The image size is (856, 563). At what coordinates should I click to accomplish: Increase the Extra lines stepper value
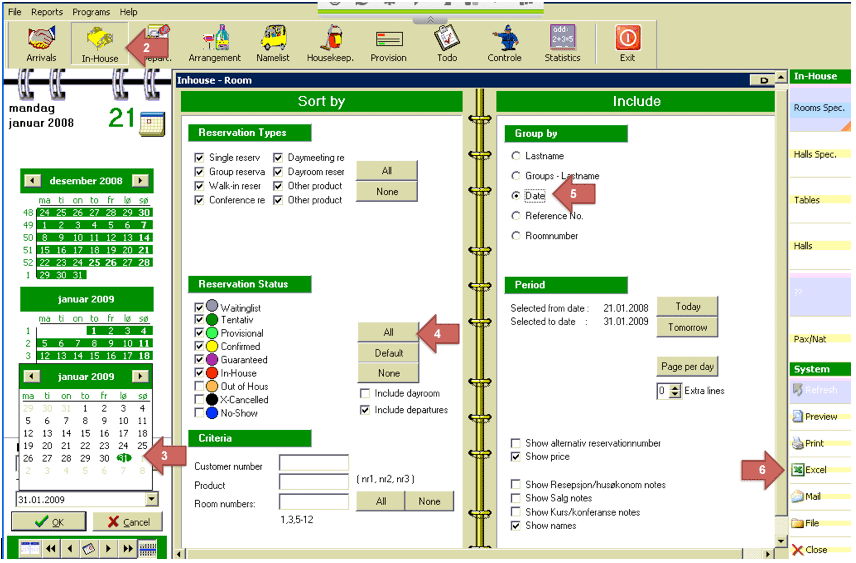tap(676, 387)
